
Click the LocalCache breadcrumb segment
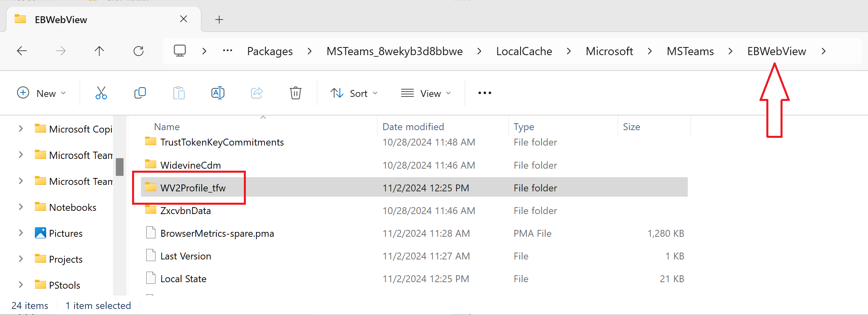tap(524, 51)
